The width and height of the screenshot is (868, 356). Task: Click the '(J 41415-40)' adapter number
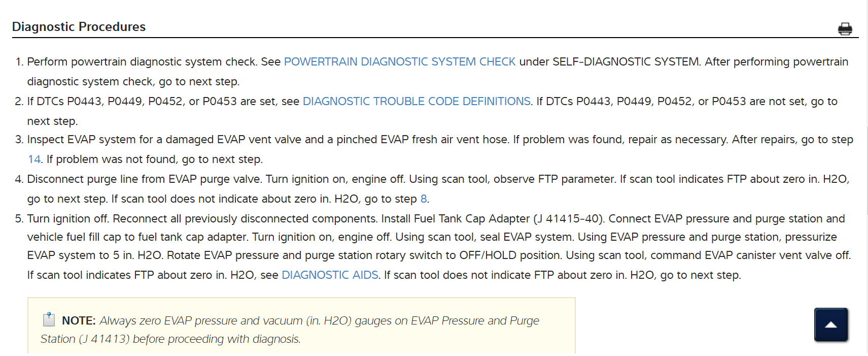(569, 219)
